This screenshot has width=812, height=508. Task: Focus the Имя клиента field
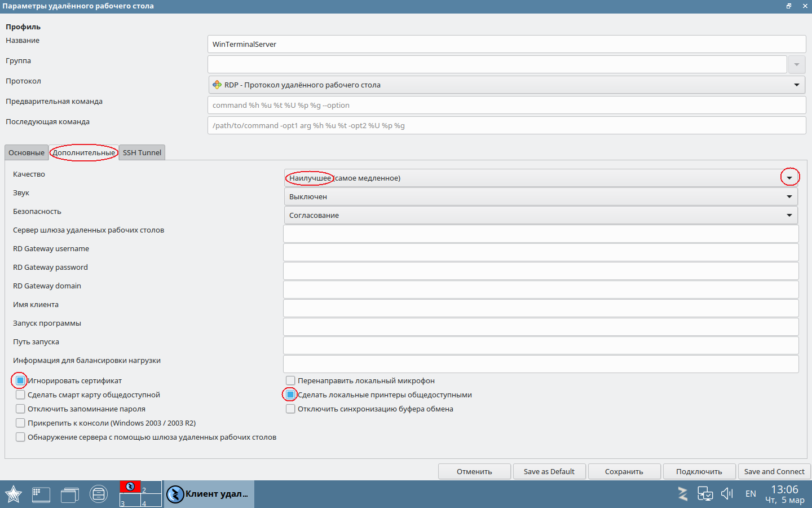click(x=541, y=308)
